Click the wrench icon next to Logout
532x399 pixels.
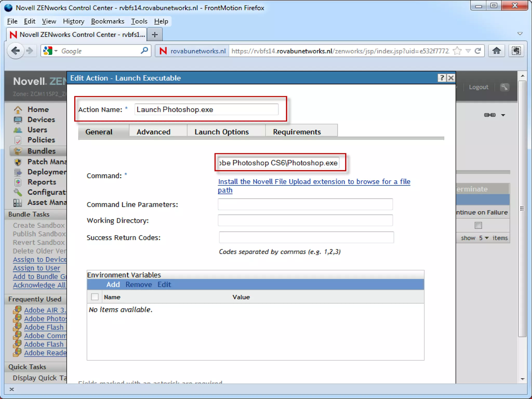(x=504, y=87)
